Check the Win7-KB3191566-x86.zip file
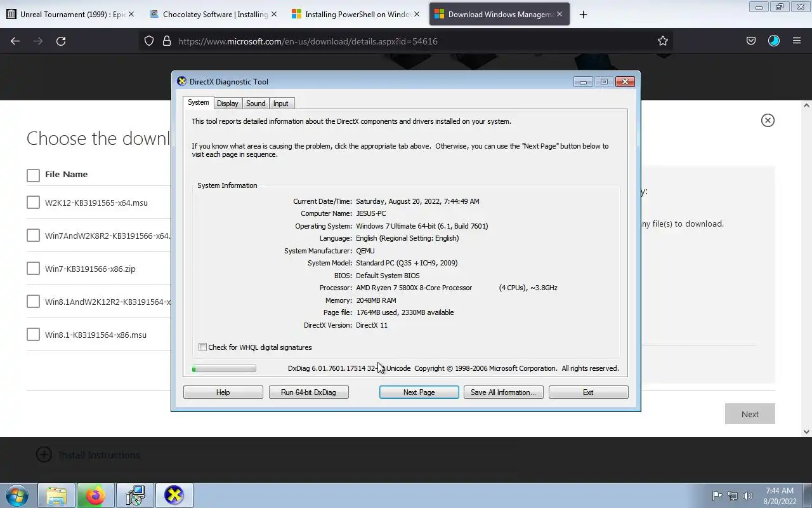Viewport: 812px width, 508px height. click(33, 269)
